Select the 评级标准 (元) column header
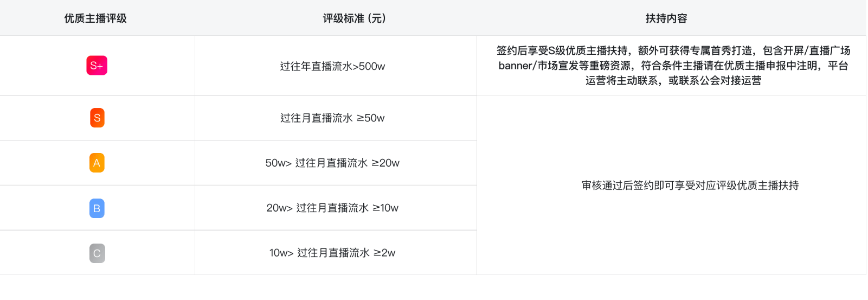 tap(354, 18)
